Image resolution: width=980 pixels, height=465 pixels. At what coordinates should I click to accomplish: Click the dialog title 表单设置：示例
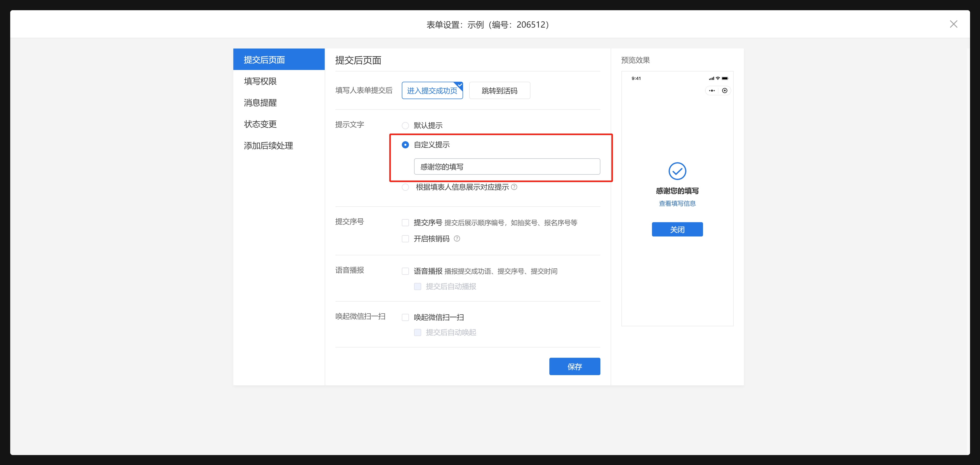(488, 25)
